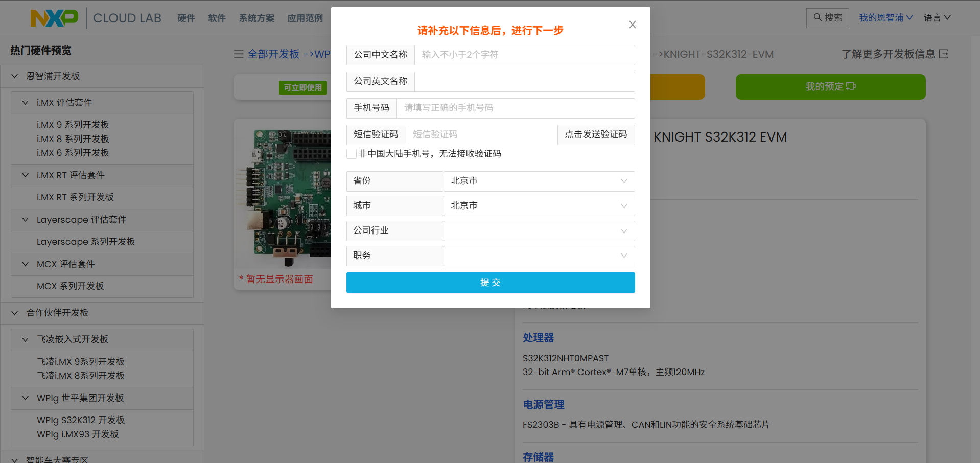Click the 我的预定 green button

[830, 87]
